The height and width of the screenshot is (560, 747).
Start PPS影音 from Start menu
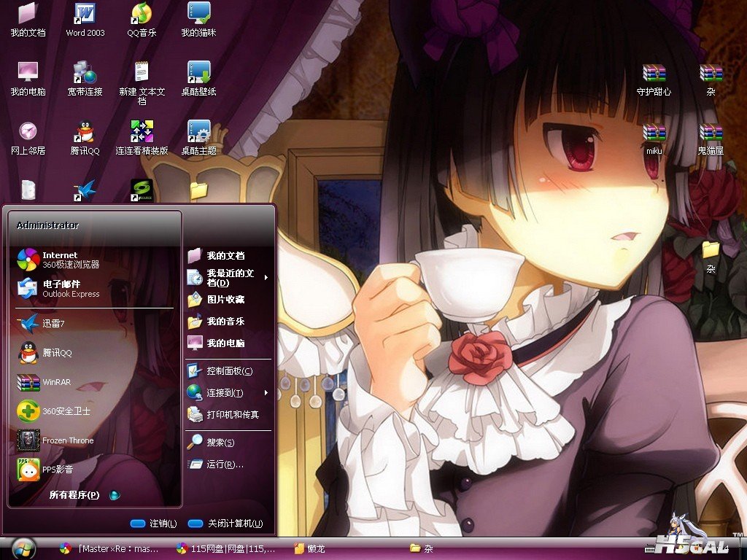point(57,470)
